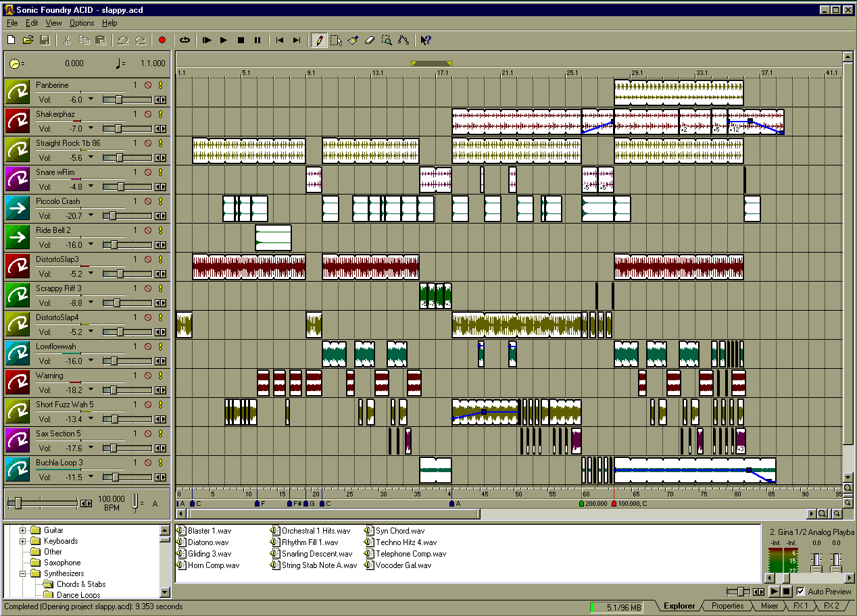The image size is (857, 616).
Task: Mute the Warning track
Action: click(148, 376)
